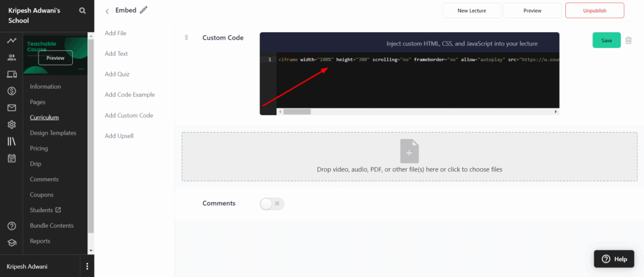Delete the custom code block via trash icon
The image size is (644, 277).
(x=628, y=40)
